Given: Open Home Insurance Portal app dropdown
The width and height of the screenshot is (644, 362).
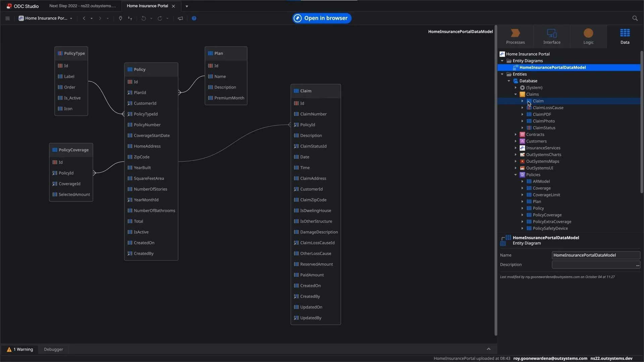Looking at the screenshot, I should click(71, 18).
